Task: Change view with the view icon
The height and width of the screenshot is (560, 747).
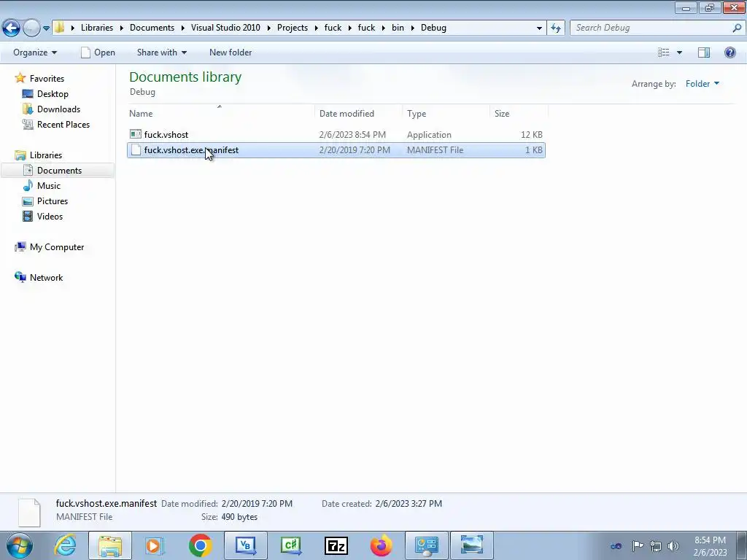Action: pyautogui.click(x=664, y=52)
